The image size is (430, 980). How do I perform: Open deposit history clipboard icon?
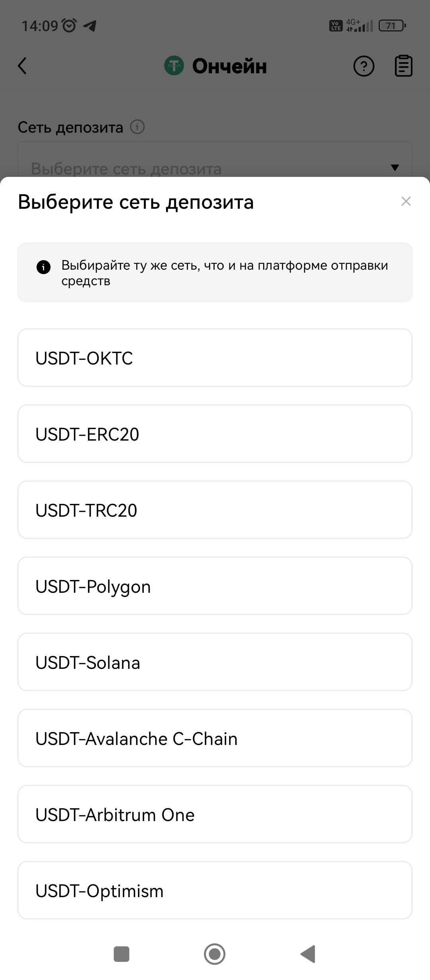(x=403, y=66)
